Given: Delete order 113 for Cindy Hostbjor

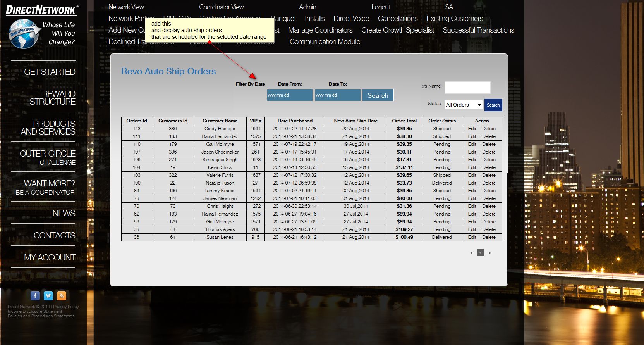Looking at the screenshot, I should tap(489, 129).
